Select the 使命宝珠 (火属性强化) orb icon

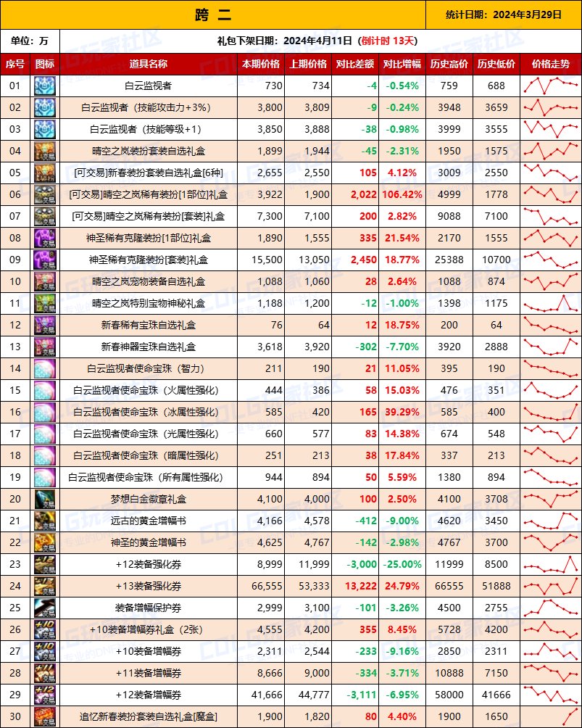44,390
